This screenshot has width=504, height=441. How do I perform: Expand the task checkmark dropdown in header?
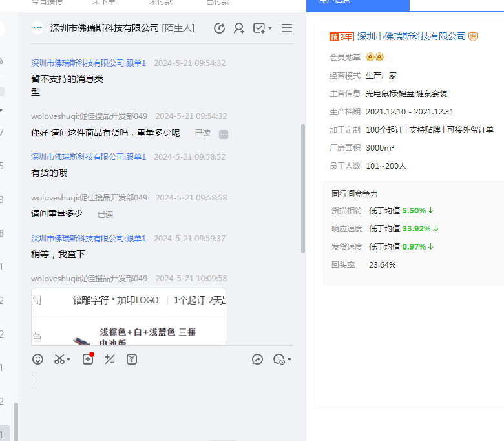[269, 28]
